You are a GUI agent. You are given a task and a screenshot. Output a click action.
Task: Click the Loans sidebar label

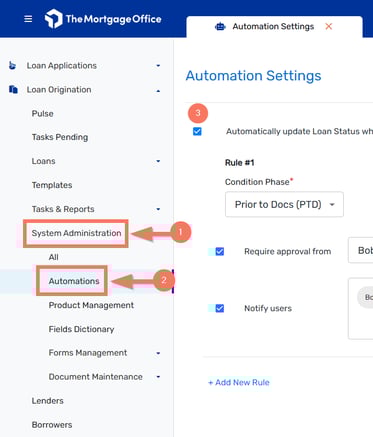tap(43, 161)
